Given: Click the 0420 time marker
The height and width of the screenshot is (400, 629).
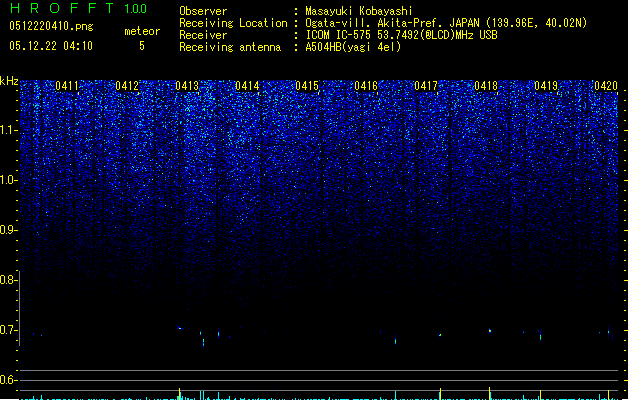Looking at the screenshot, I should tap(606, 86).
